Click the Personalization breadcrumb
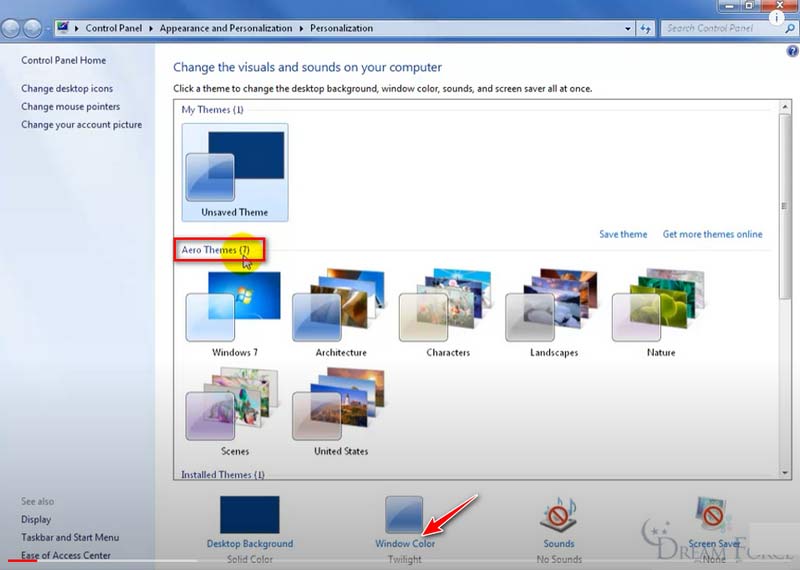 click(341, 29)
